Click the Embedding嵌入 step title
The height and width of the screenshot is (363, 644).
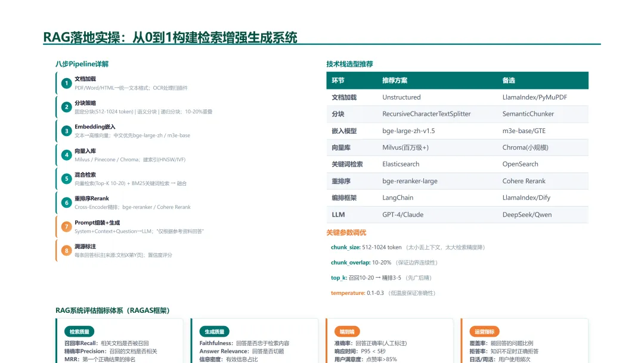pyautogui.click(x=95, y=127)
